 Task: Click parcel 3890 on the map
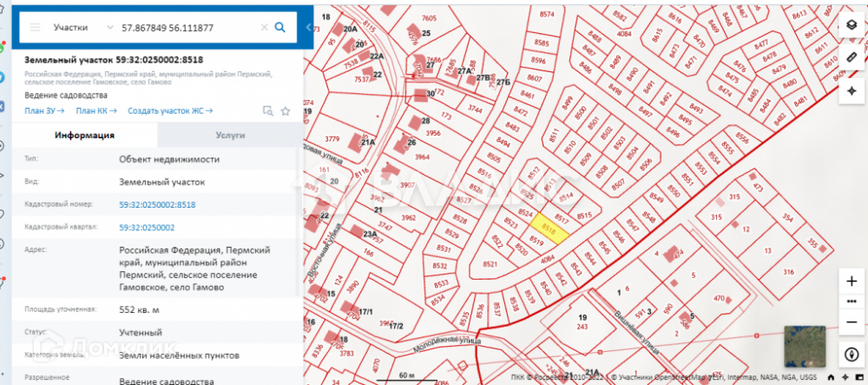click(353, 287)
